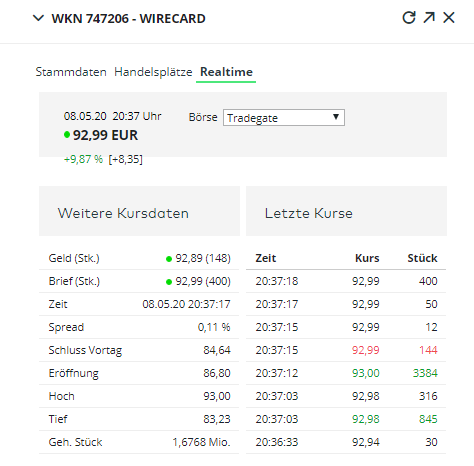Click the Spread row label
The width and height of the screenshot is (474, 466).
pos(66,327)
